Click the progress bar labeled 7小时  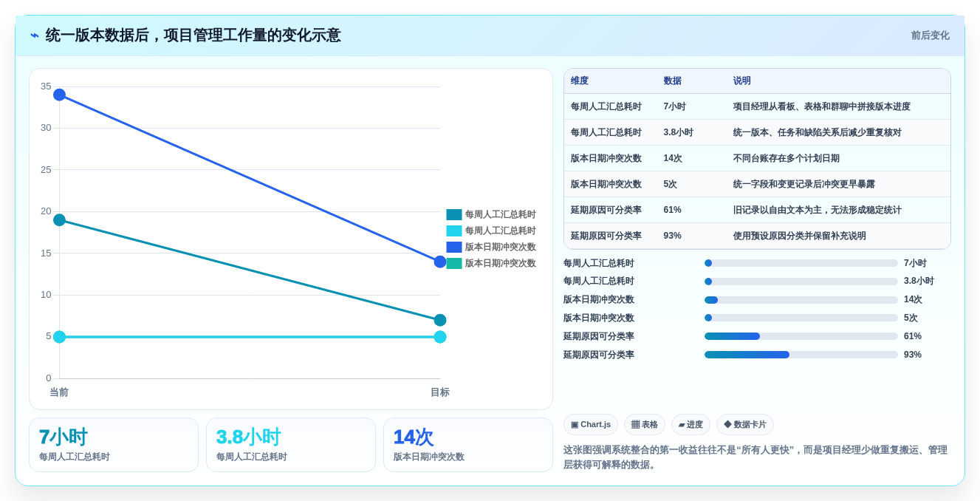pyautogui.click(x=801, y=263)
